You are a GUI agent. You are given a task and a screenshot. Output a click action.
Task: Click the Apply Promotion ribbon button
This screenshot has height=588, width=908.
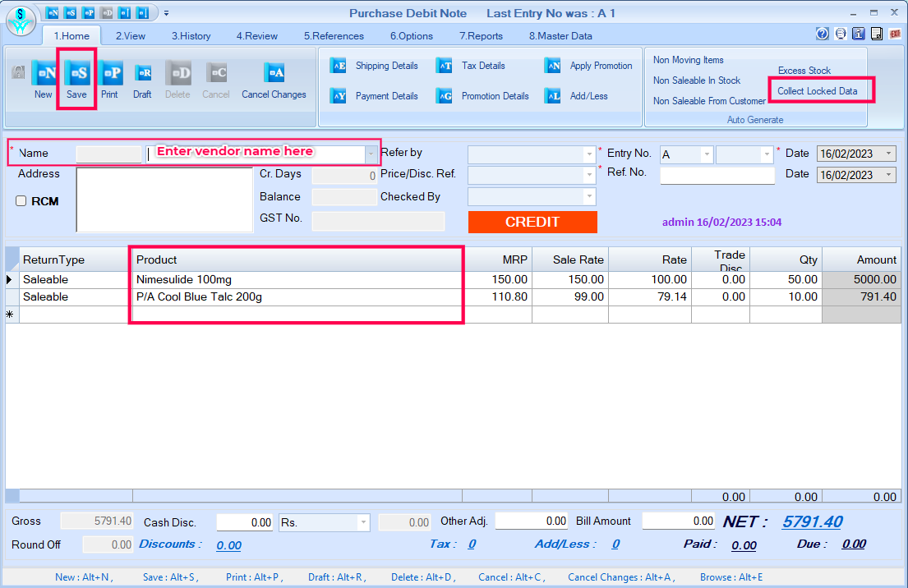click(x=588, y=66)
